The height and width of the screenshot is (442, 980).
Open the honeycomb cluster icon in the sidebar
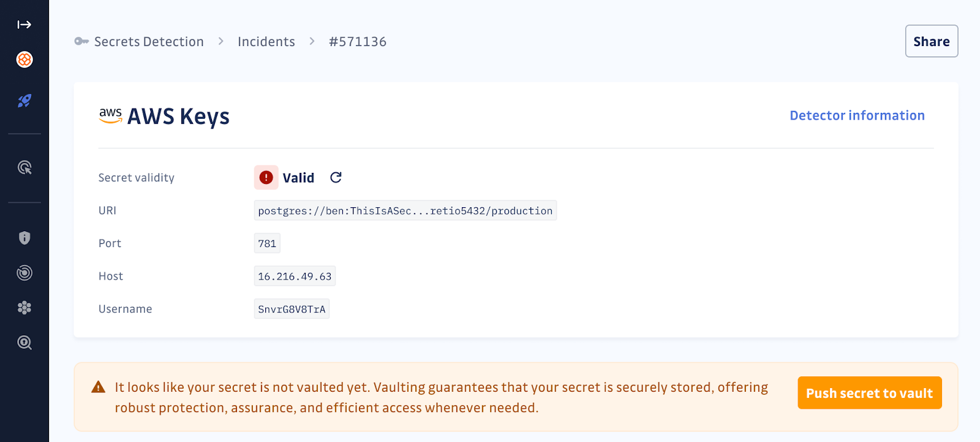click(24, 308)
